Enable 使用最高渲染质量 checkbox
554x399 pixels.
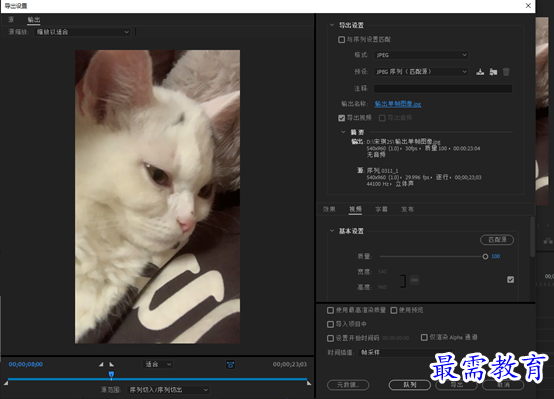(330, 310)
